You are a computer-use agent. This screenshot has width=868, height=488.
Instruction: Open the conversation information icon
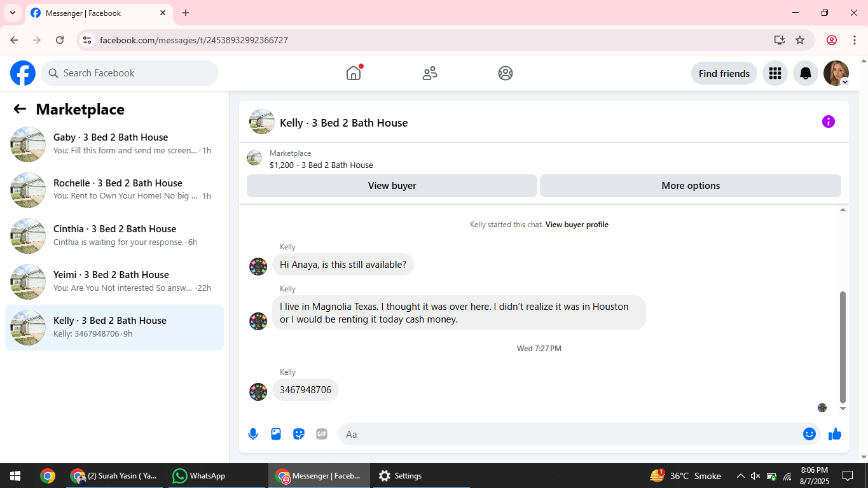[829, 122]
